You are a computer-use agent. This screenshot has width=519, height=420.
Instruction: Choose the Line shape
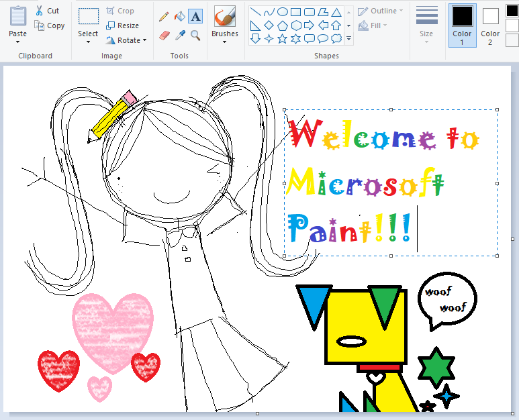(255, 12)
